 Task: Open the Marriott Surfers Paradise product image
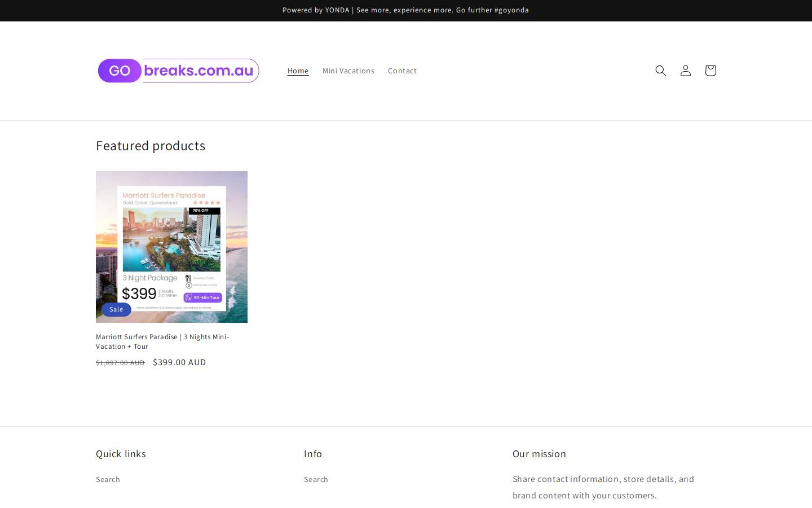(x=171, y=247)
